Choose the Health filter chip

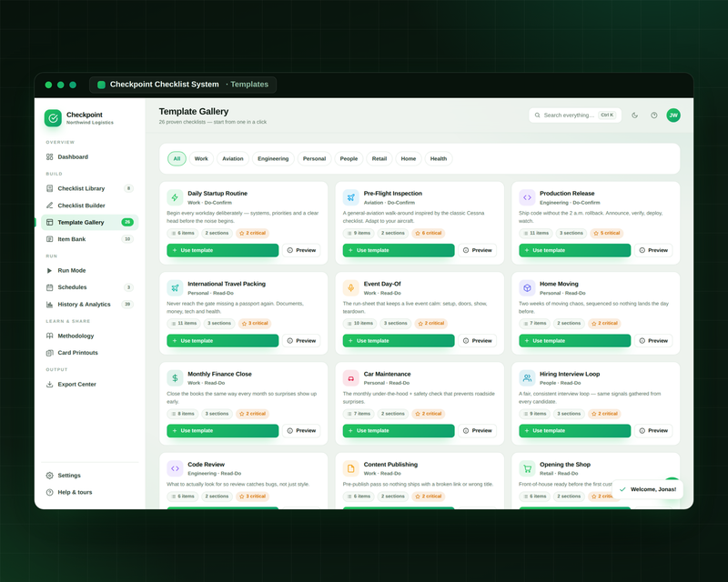coord(439,159)
